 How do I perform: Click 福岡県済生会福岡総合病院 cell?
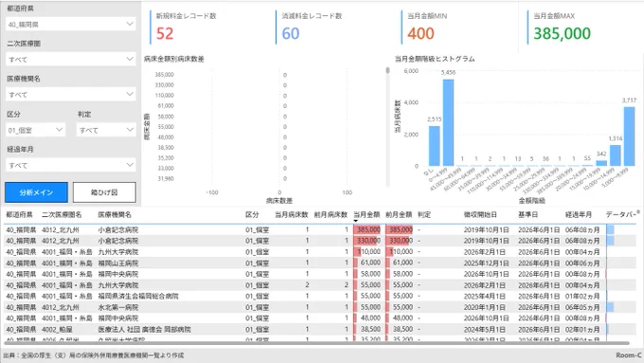(138, 296)
